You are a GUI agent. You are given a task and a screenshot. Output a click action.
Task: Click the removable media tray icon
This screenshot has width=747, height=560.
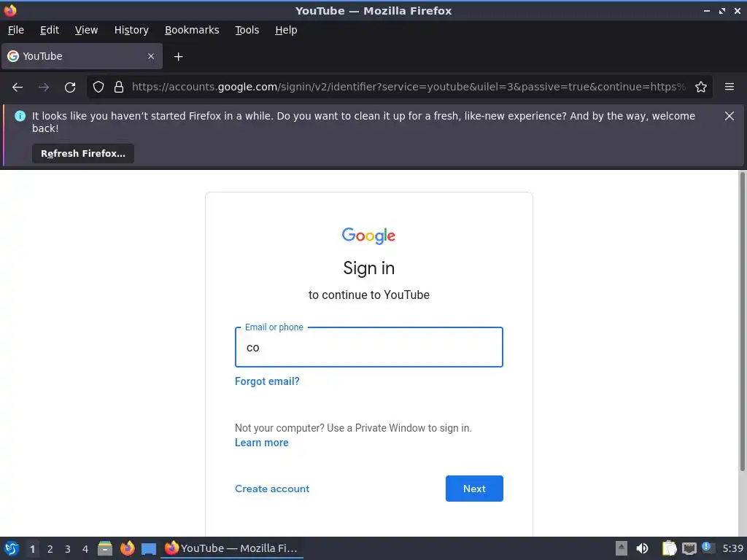622,548
